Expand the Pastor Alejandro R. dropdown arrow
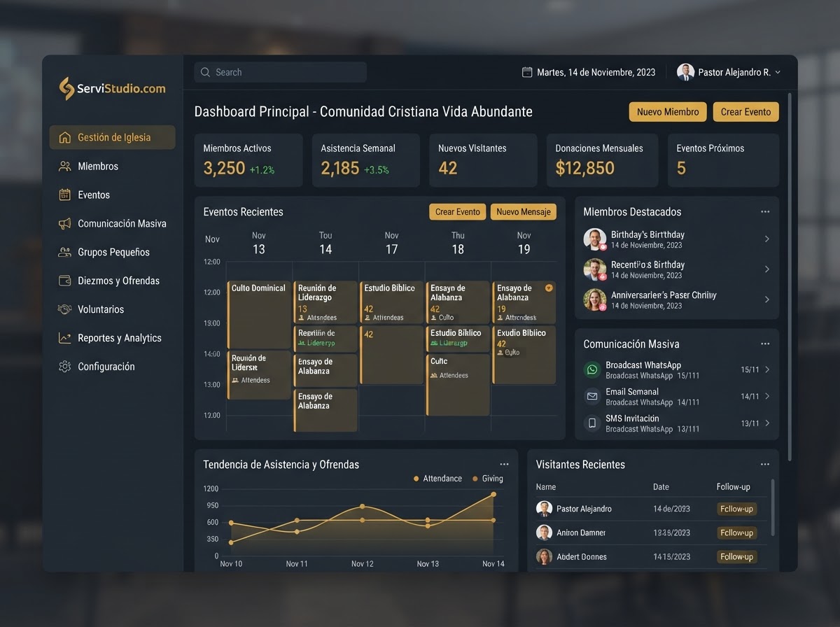 [778, 73]
